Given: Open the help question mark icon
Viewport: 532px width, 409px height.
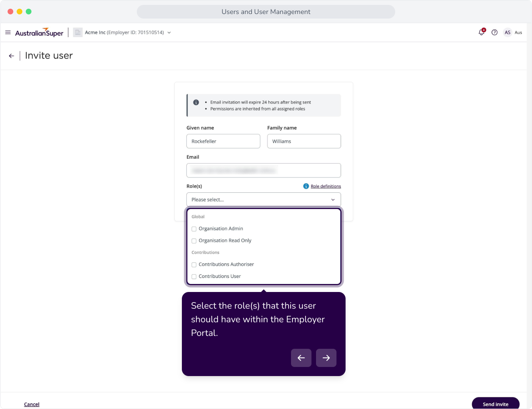Looking at the screenshot, I should click(494, 33).
